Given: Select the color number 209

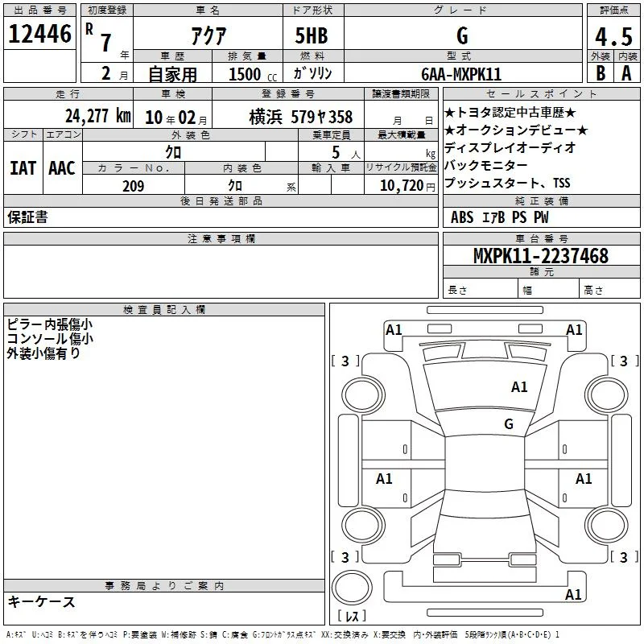Looking at the screenshot, I should [x=133, y=186].
